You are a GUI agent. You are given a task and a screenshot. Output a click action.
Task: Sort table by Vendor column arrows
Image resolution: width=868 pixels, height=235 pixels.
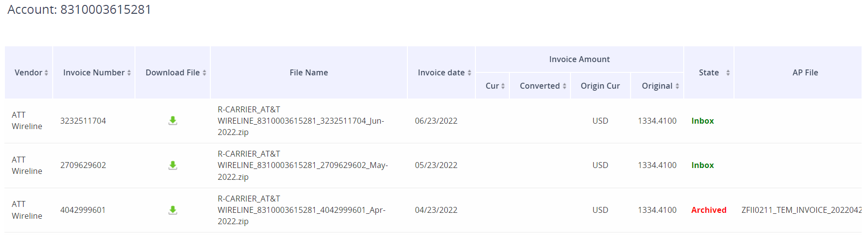pyautogui.click(x=46, y=73)
